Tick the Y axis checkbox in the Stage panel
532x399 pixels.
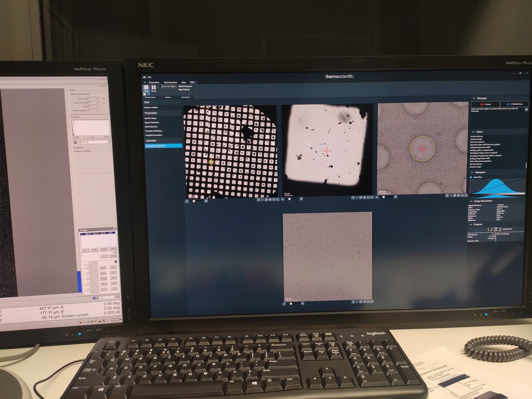87,274
